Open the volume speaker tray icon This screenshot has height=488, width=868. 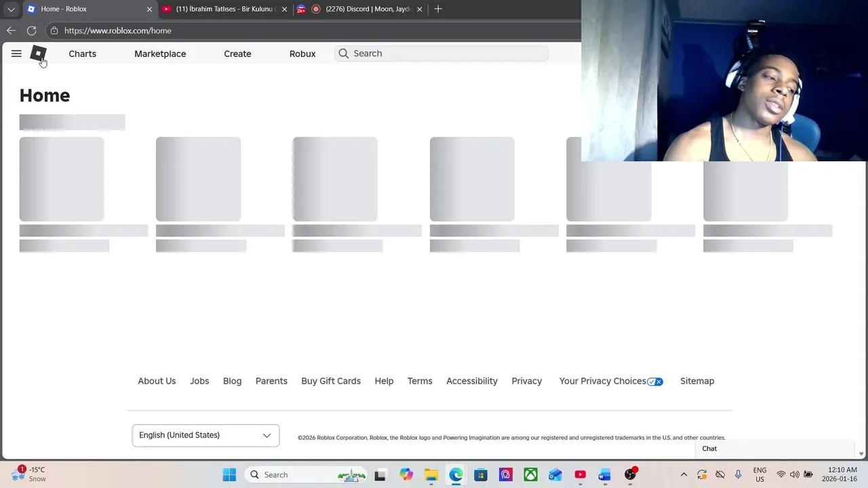click(x=794, y=474)
